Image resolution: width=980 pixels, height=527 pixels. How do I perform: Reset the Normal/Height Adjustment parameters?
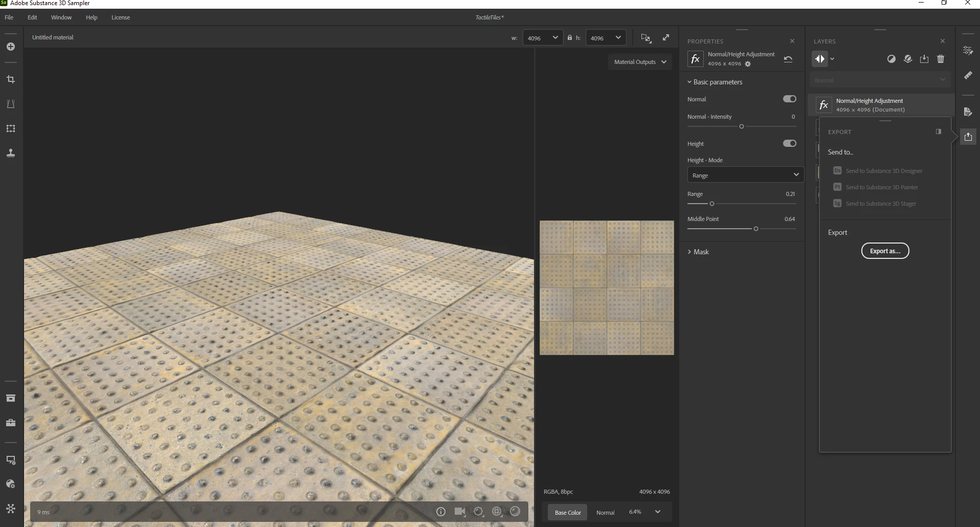tap(788, 59)
